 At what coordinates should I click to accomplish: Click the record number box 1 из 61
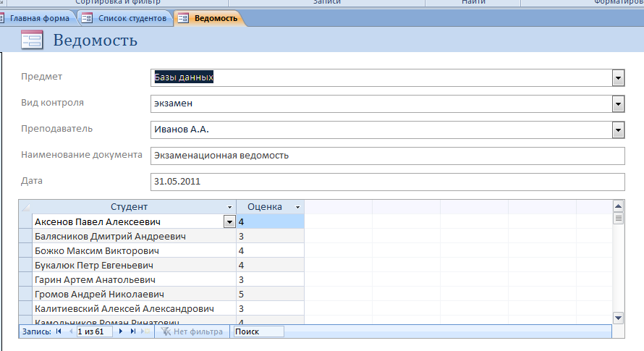pyautogui.click(x=95, y=331)
